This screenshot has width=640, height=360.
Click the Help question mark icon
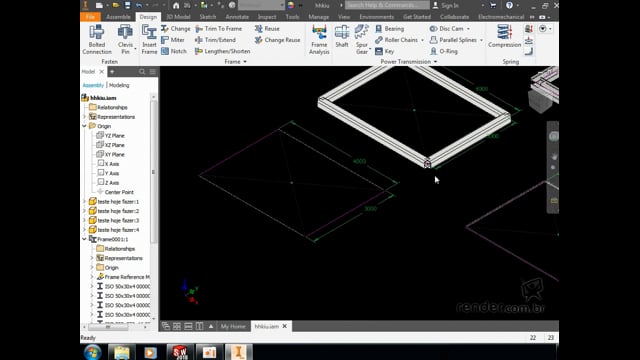click(509, 5)
